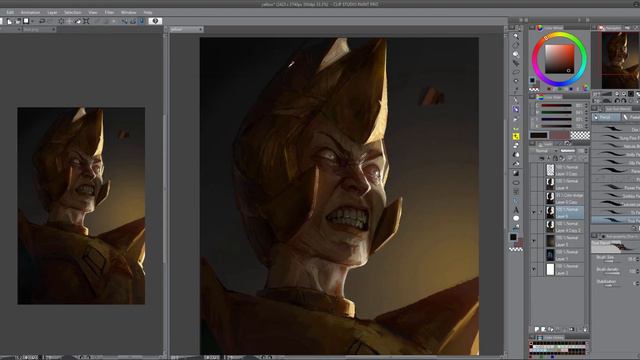Image resolution: width=640 pixels, height=360 pixels.
Task: Click the Lock layer icon in Layer panel
Action: [x=555, y=158]
